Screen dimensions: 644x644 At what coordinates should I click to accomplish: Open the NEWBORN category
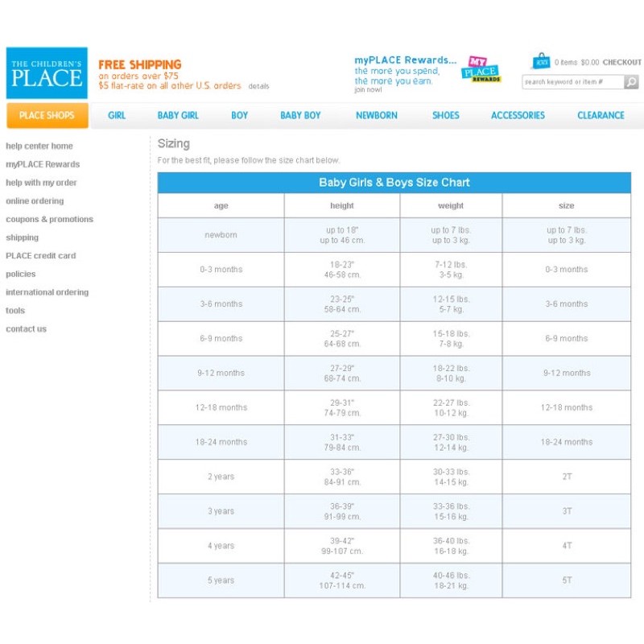(x=377, y=115)
